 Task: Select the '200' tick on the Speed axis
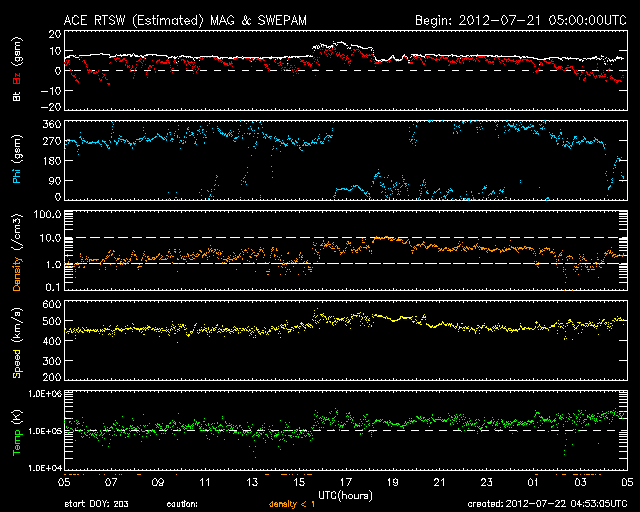click(x=52, y=377)
